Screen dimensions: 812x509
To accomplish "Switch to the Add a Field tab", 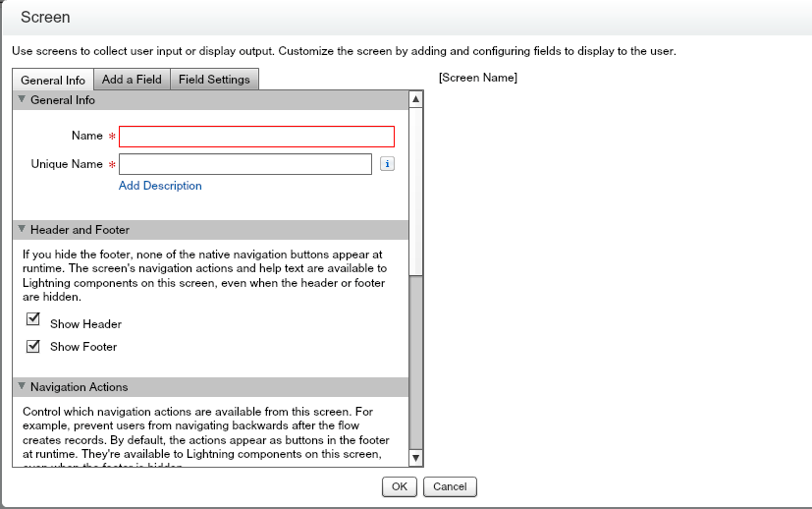I will coord(132,80).
